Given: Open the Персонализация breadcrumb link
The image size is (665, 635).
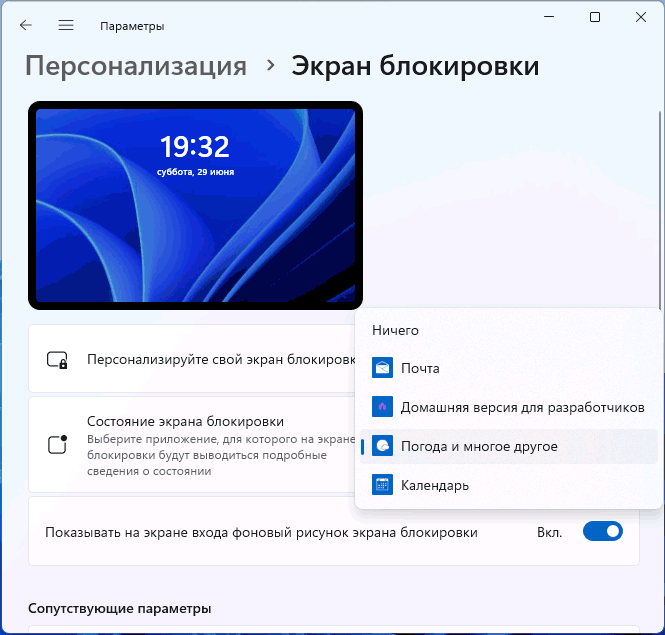Looking at the screenshot, I should pos(136,66).
